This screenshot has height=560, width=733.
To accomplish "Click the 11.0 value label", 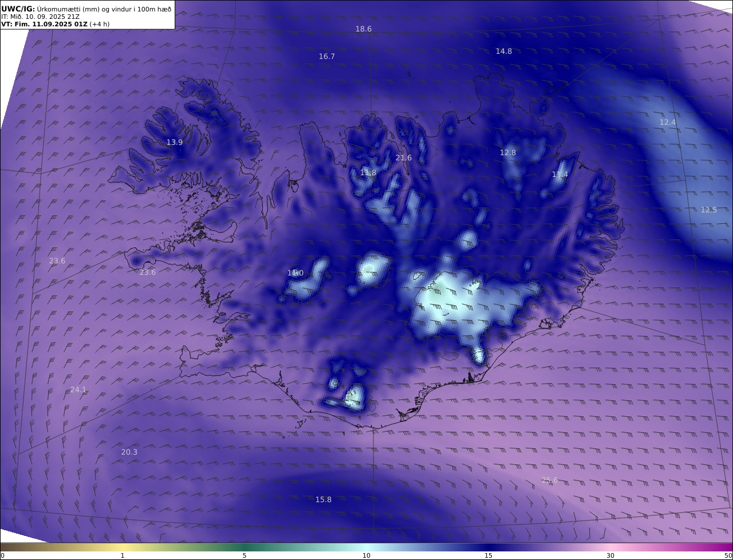I will tap(295, 273).
